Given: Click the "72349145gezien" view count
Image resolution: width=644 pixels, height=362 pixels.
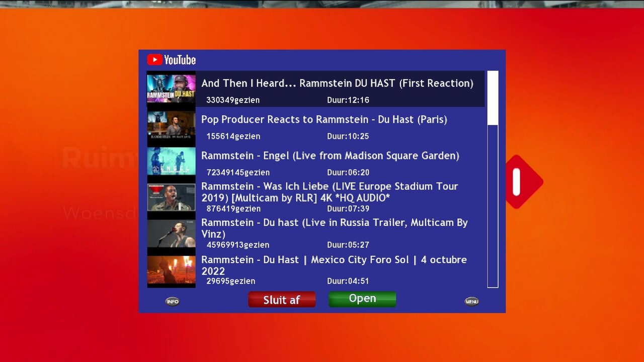Looking at the screenshot, I should tap(238, 172).
